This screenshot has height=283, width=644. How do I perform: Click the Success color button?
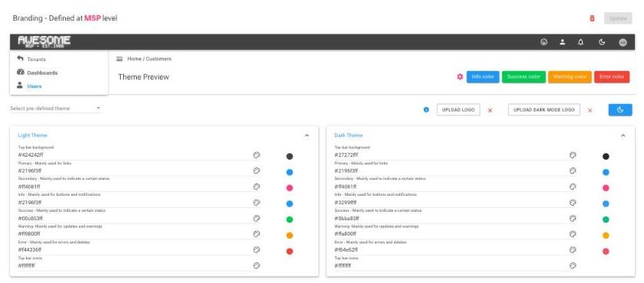pyautogui.click(x=523, y=76)
